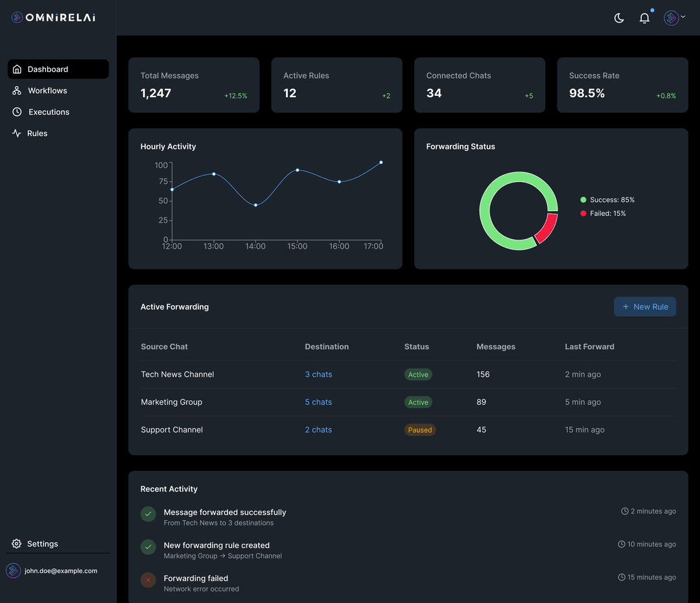Image resolution: width=700 pixels, height=603 pixels.
Task: Click the green checkmark on 'Message forwarded successfully'
Action: pyautogui.click(x=148, y=514)
